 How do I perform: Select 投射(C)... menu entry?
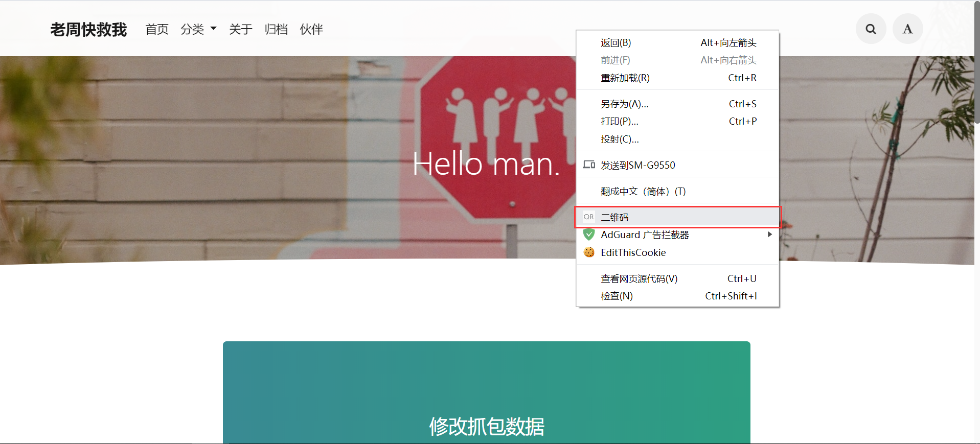[677, 139]
